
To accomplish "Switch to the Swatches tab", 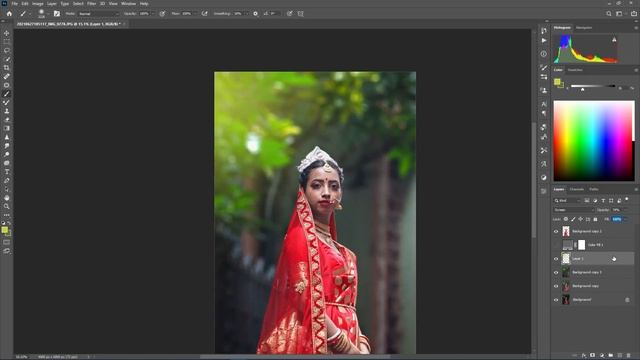I will 575,70.
